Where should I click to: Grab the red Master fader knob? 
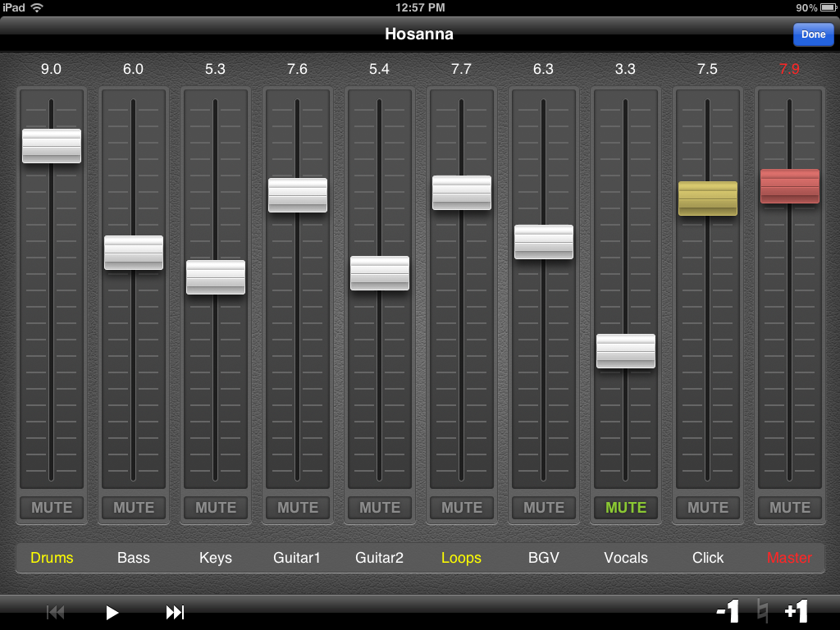pyautogui.click(x=790, y=186)
